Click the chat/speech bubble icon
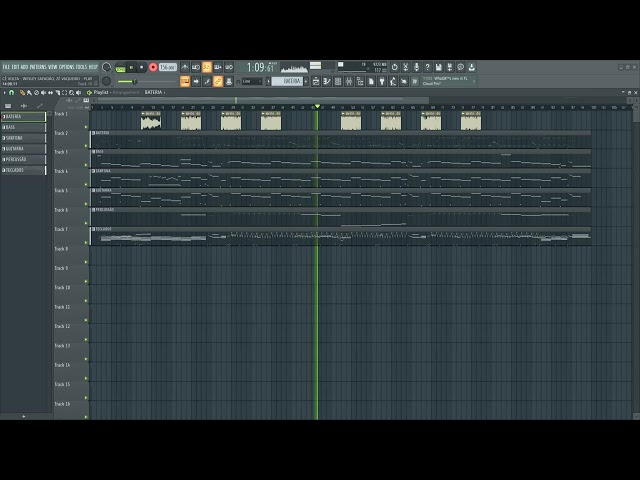Image resolution: width=640 pixels, height=480 pixels. point(461,67)
